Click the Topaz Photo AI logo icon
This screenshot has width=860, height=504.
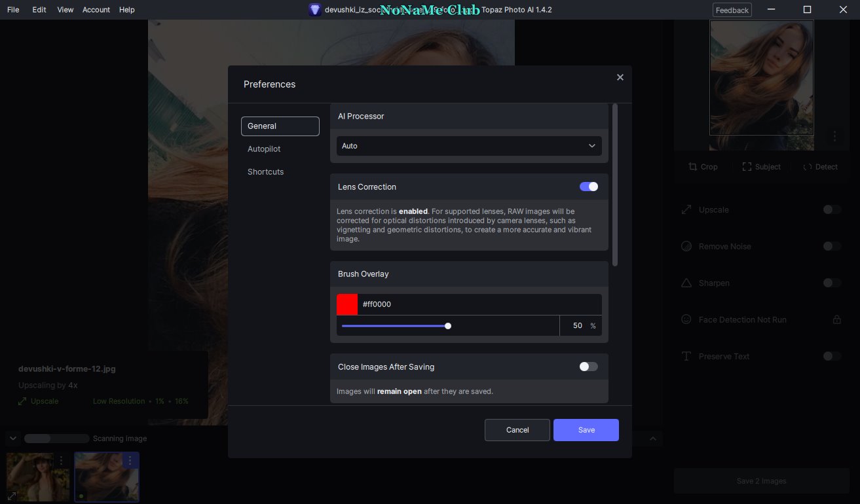click(315, 10)
